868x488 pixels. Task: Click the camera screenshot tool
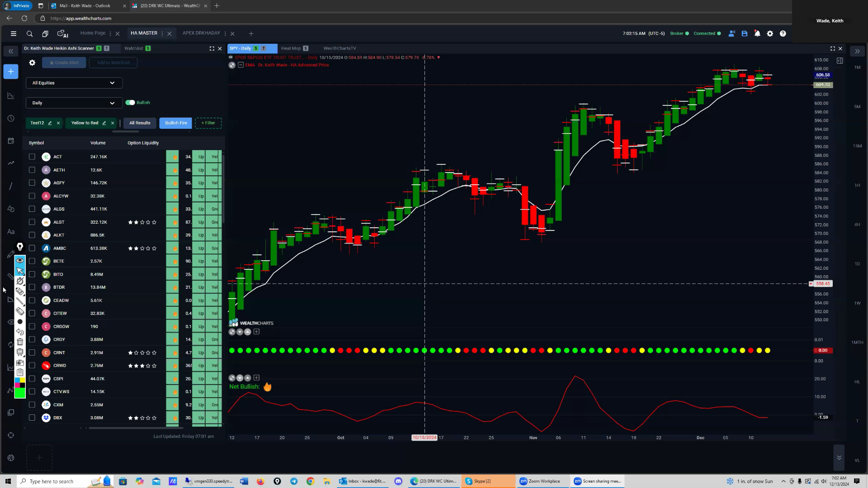point(20,363)
